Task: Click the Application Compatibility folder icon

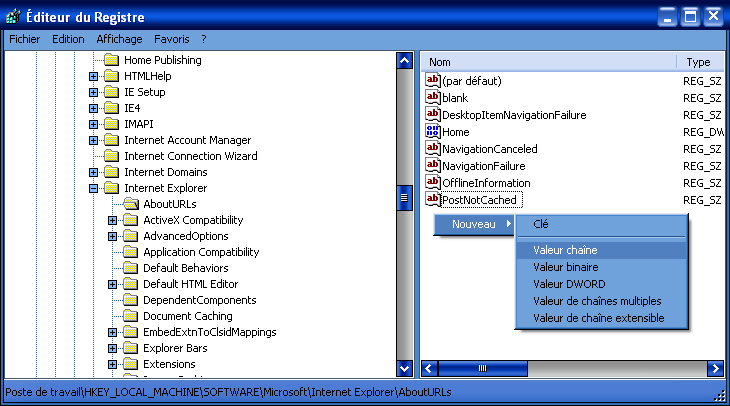Action: click(130, 252)
